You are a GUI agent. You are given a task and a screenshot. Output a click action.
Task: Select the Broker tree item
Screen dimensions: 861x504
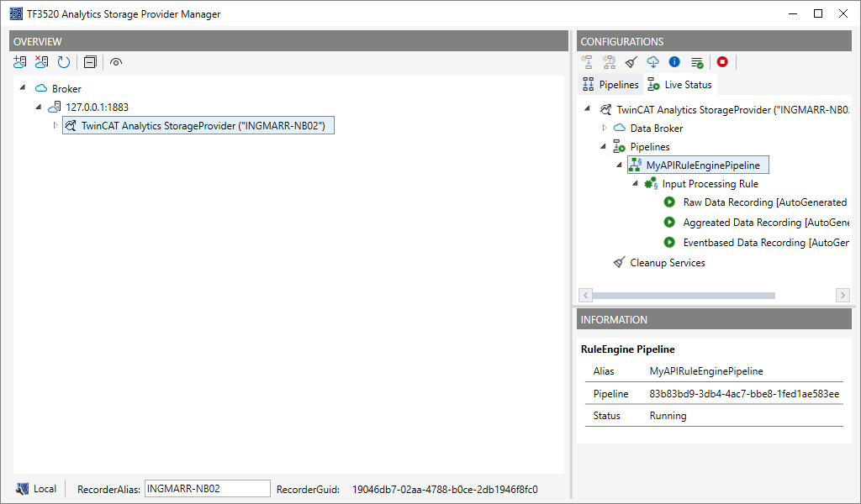[x=66, y=88]
